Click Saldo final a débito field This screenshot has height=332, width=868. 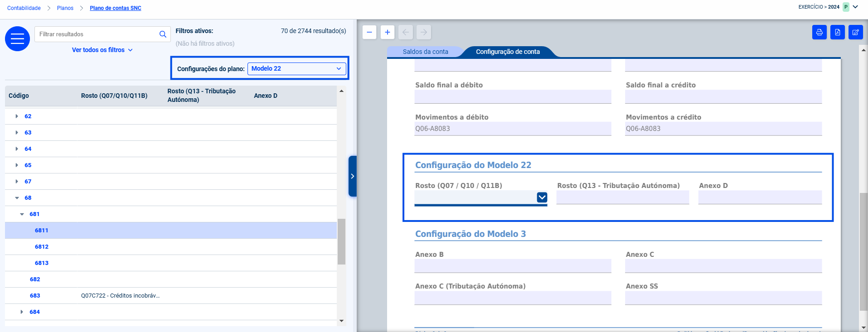(x=513, y=96)
